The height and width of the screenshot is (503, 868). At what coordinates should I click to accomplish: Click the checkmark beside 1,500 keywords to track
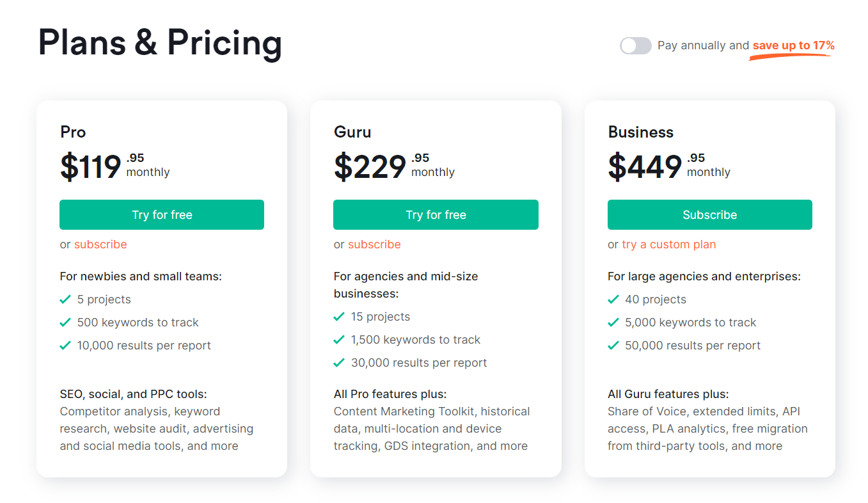coord(339,340)
